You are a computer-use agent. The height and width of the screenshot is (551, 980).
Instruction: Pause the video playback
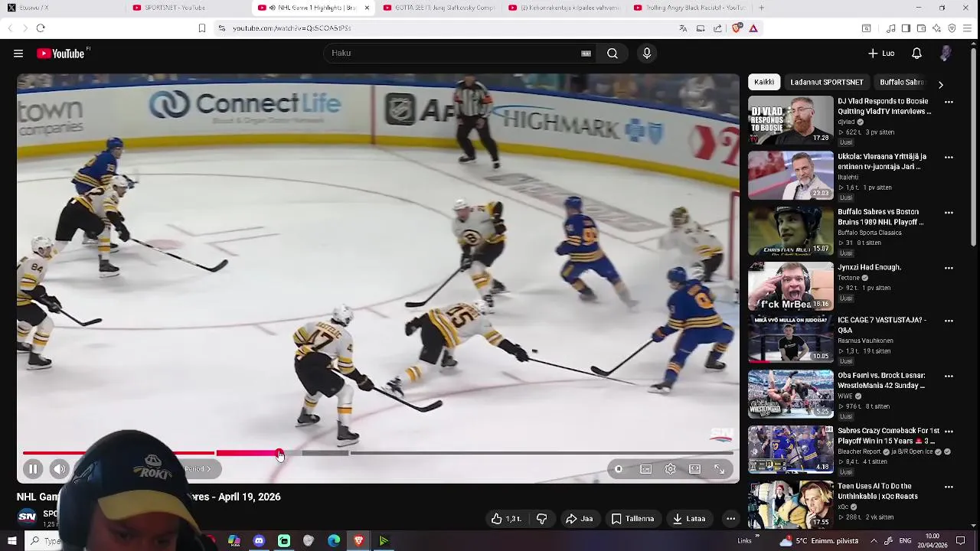click(33, 469)
